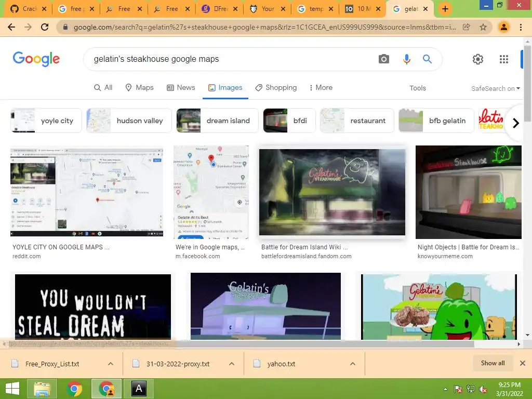Open the Chrome three-dot menu
The height and width of the screenshot is (399, 532).
[x=521, y=27]
